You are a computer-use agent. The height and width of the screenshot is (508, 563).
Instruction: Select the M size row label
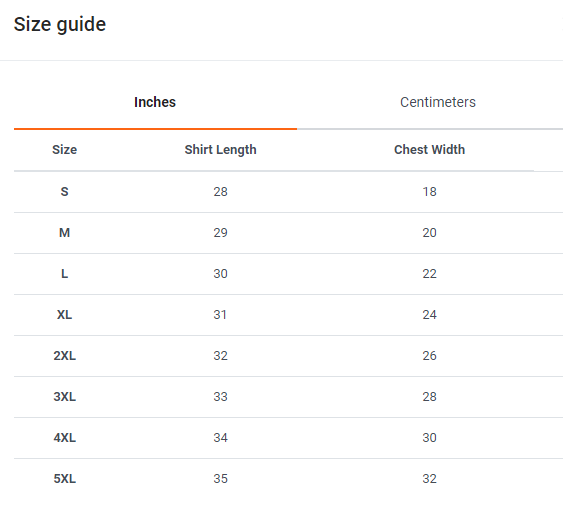coord(64,233)
